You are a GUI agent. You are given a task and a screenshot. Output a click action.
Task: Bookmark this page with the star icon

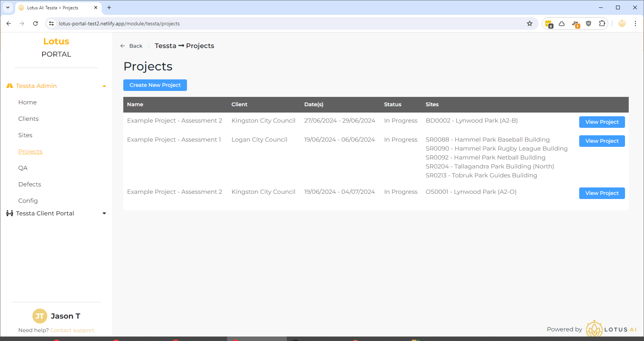(x=529, y=23)
